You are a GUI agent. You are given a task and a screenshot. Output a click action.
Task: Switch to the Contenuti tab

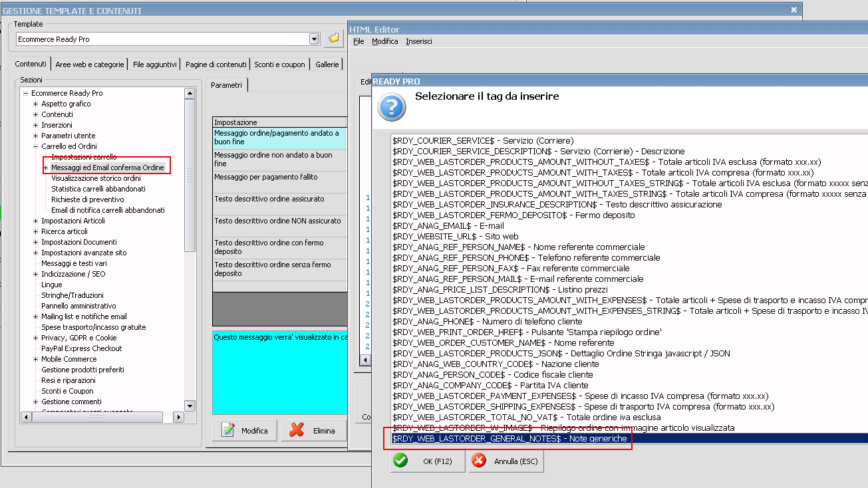click(x=31, y=64)
